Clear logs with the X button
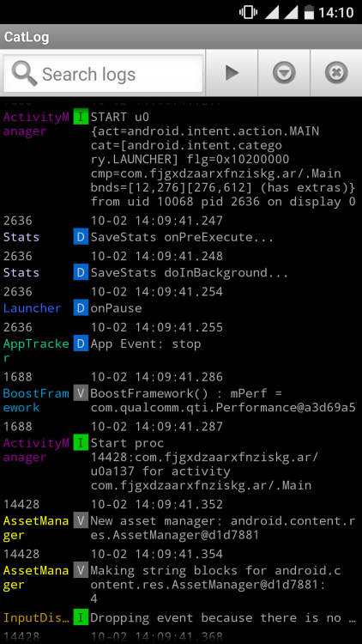362x644 pixels. [x=336, y=73]
